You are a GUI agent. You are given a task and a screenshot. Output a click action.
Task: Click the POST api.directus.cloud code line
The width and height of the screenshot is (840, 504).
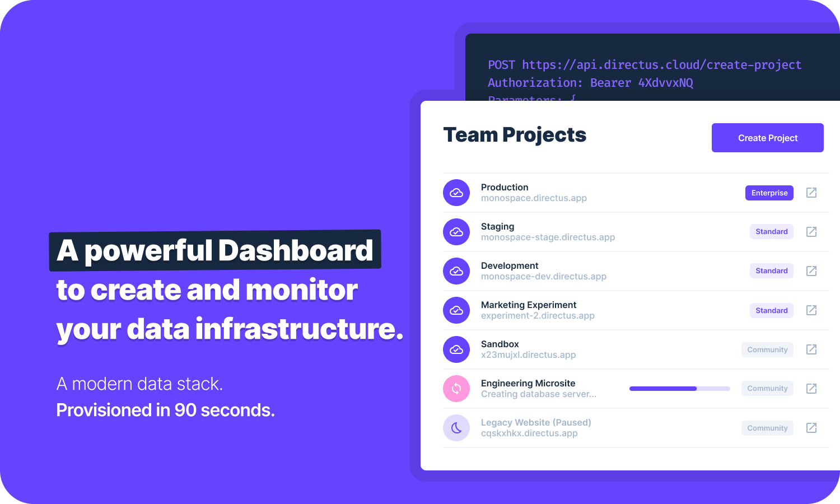click(x=645, y=65)
